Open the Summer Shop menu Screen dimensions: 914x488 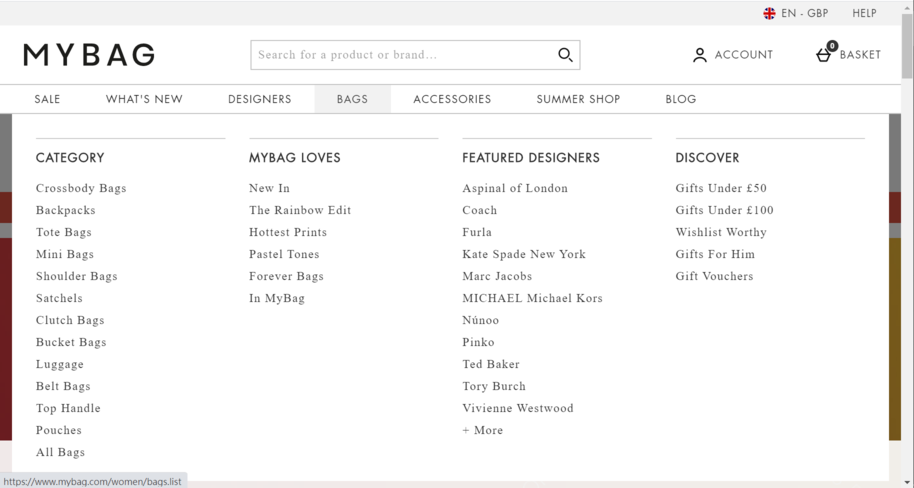(x=578, y=99)
